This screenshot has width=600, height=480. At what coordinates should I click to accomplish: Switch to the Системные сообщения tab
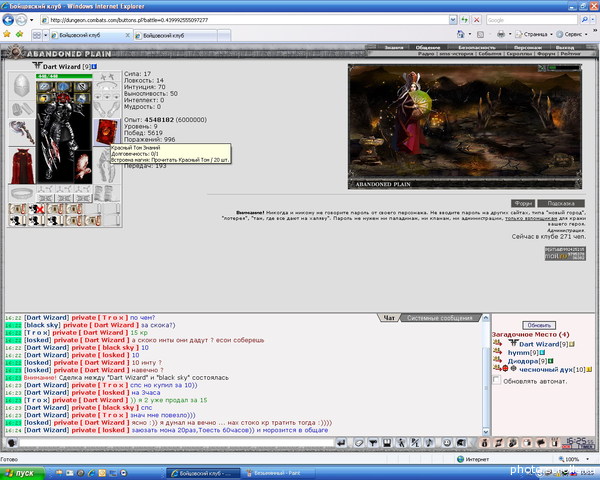(439, 318)
